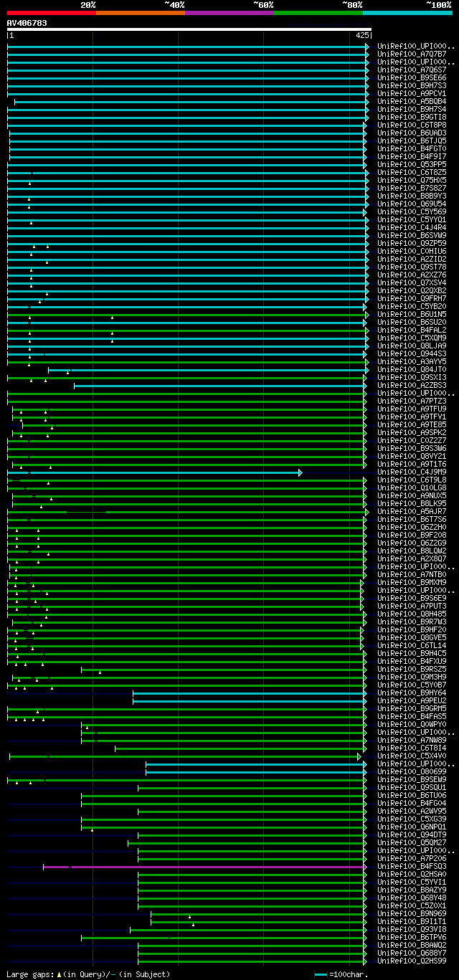Viewport: 459px width, 980px height.
Task: Select label UniRef100_A9TFU9
Action: [x=412, y=409]
